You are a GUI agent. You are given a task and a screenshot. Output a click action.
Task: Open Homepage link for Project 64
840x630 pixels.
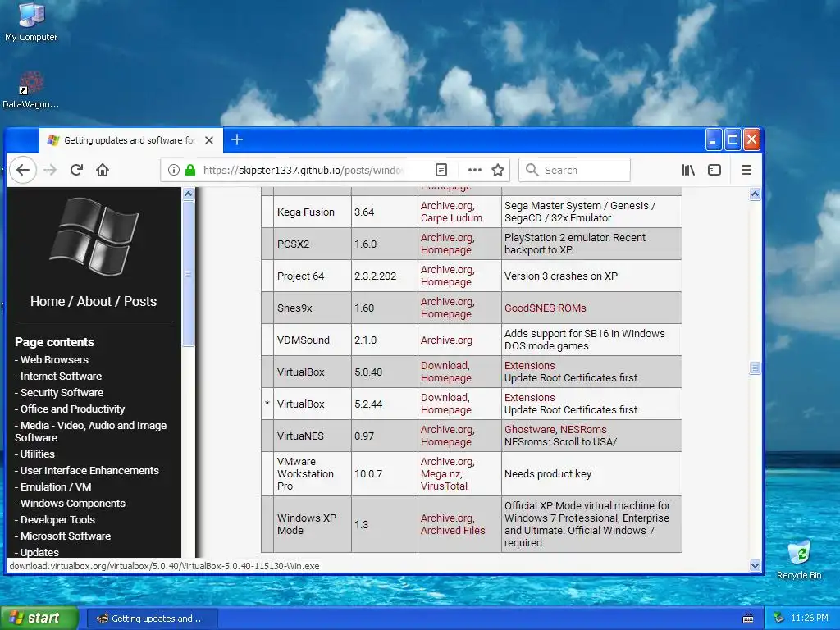[445, 282]
